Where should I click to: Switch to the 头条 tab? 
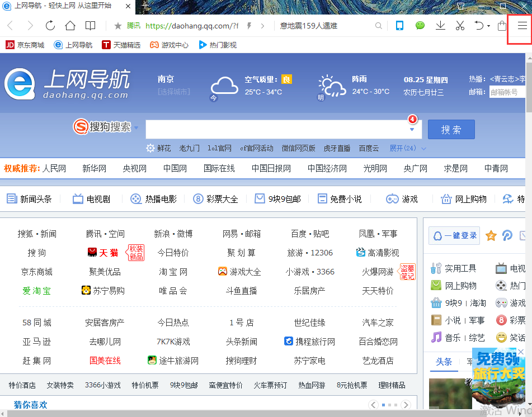(x=444, y=363)
